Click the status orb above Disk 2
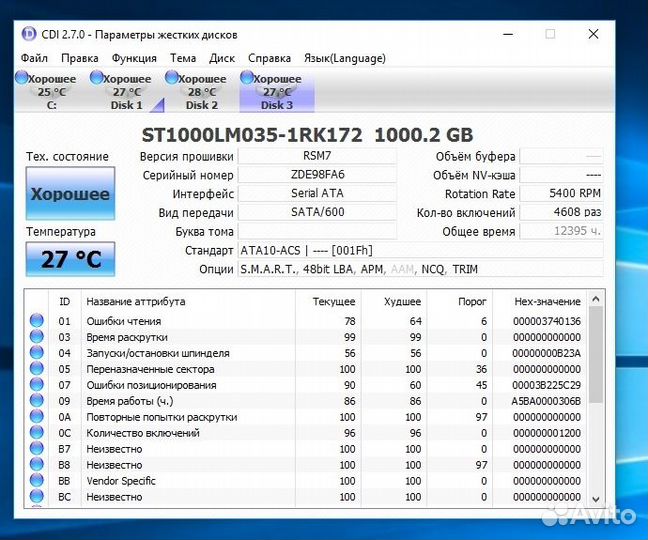 tap(172, 77)
